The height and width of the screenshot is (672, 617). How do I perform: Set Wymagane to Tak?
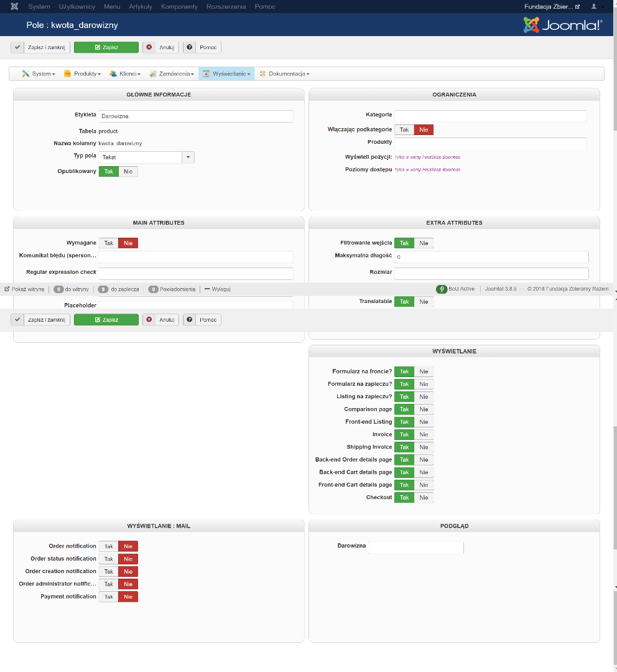tap(109, 243)
